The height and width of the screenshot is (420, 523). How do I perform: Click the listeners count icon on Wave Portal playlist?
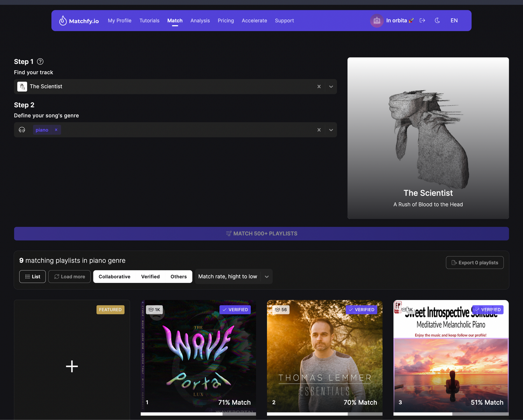point(151,309)
